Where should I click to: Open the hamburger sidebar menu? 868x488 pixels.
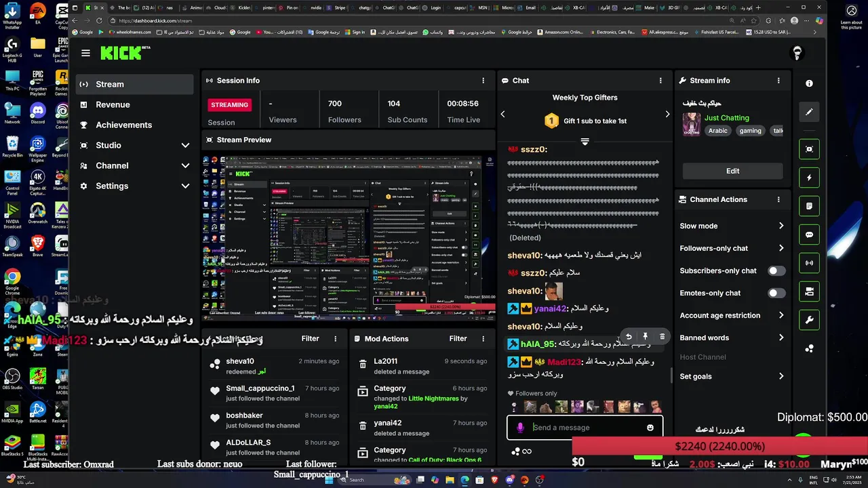pos(85,53)
